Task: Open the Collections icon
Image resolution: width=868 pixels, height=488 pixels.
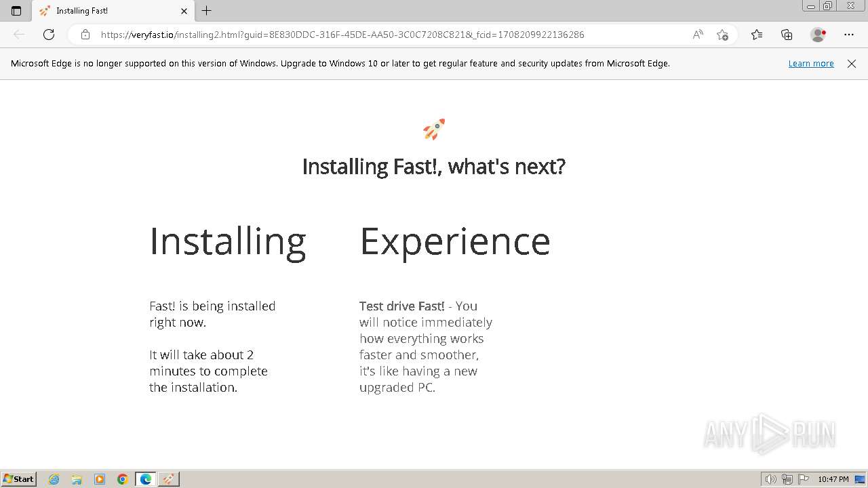Action: click(x=787, y=35)
